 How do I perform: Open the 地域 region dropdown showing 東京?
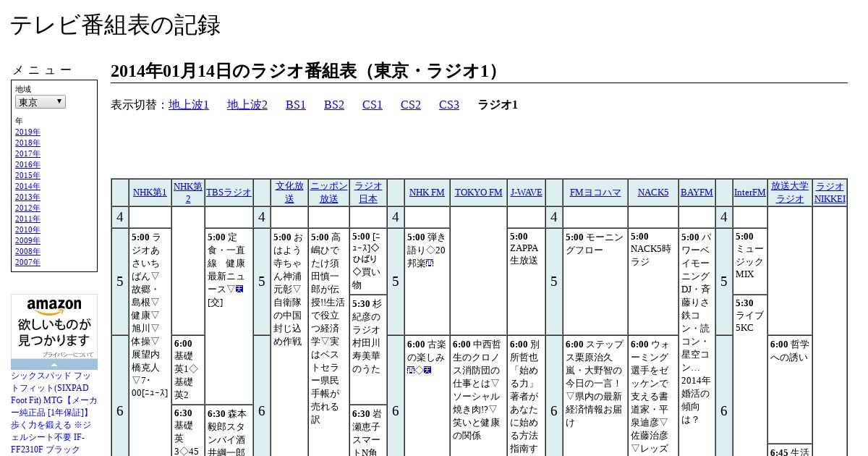41,102
